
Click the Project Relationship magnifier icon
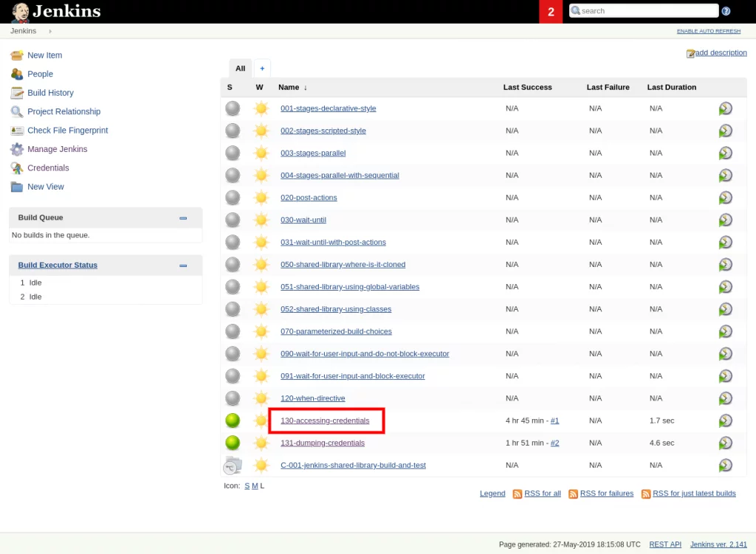point(17,112)
